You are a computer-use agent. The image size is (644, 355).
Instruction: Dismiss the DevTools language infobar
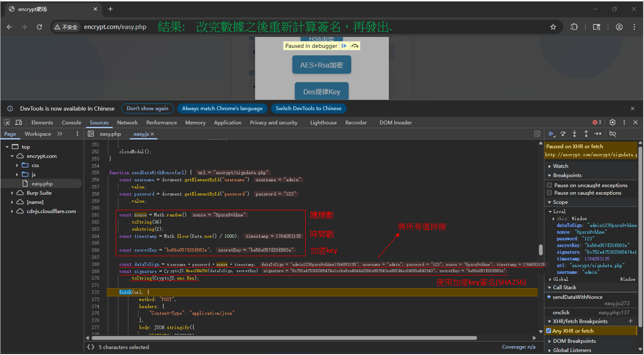pyautogui.click(x=633, y=109)
